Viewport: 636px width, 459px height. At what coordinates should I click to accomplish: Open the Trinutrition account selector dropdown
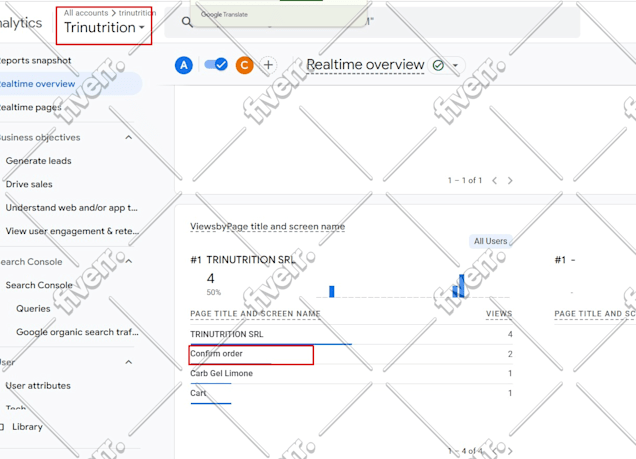(104, 28)
